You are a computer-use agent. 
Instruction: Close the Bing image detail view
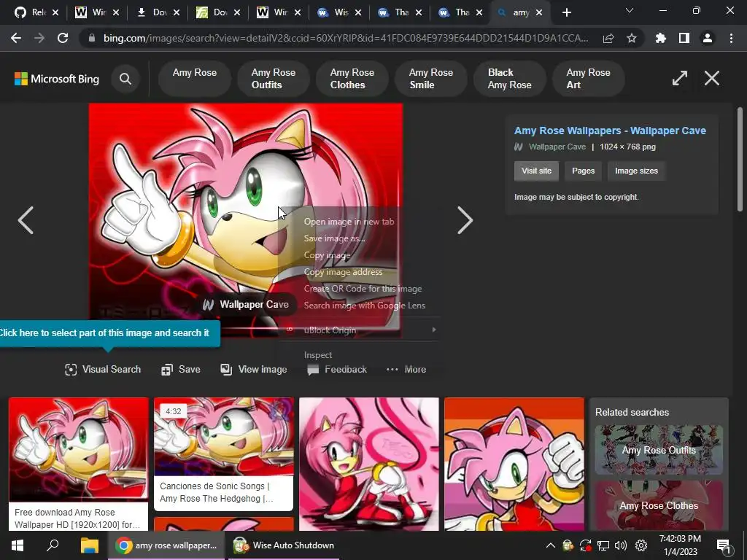[712, 78]
